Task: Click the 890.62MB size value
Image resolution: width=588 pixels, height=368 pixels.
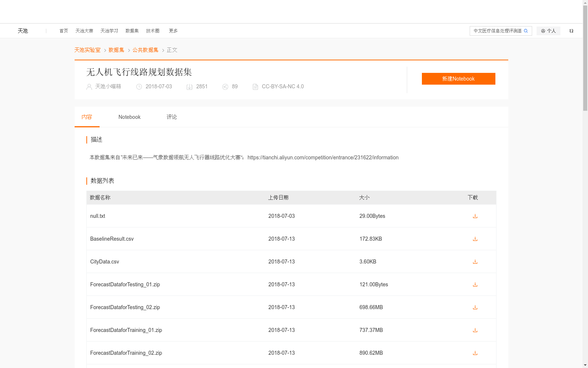Action: [x=371, y=353]
